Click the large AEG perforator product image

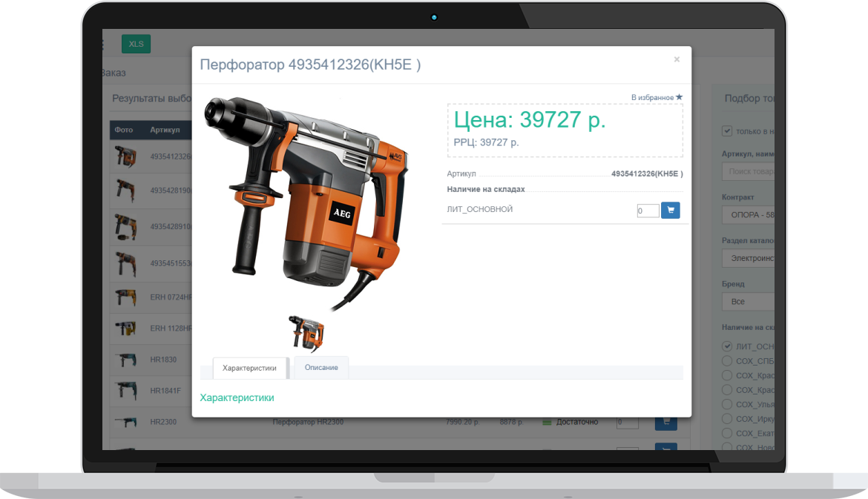click(306, 202)
